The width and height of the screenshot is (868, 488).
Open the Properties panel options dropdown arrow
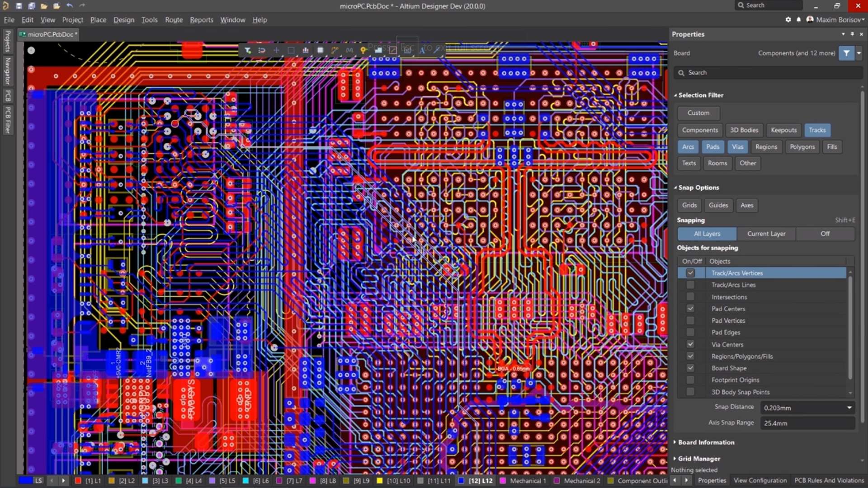tap(843, 34)
